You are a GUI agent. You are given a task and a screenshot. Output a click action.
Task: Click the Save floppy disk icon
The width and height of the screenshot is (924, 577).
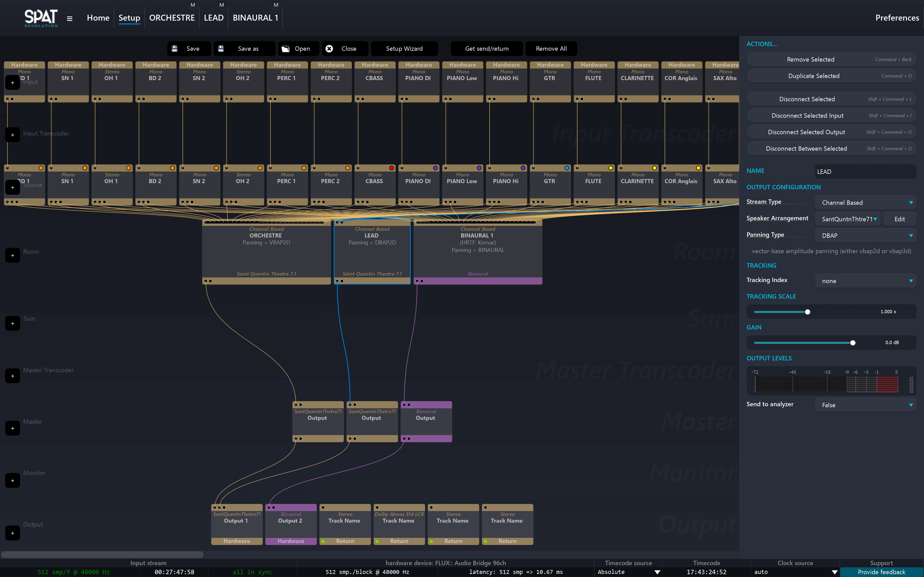pos(175,48)
